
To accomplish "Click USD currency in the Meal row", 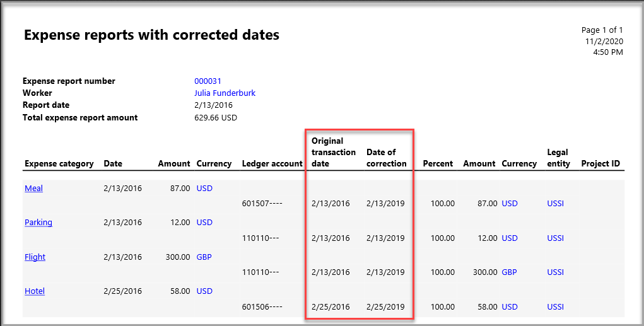I will pos(204,189).
